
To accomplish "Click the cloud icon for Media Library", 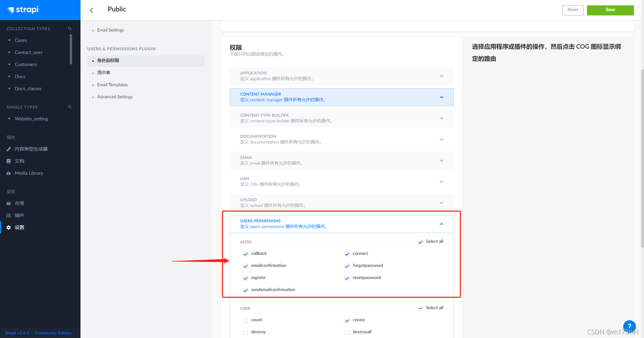I will 9,173.
